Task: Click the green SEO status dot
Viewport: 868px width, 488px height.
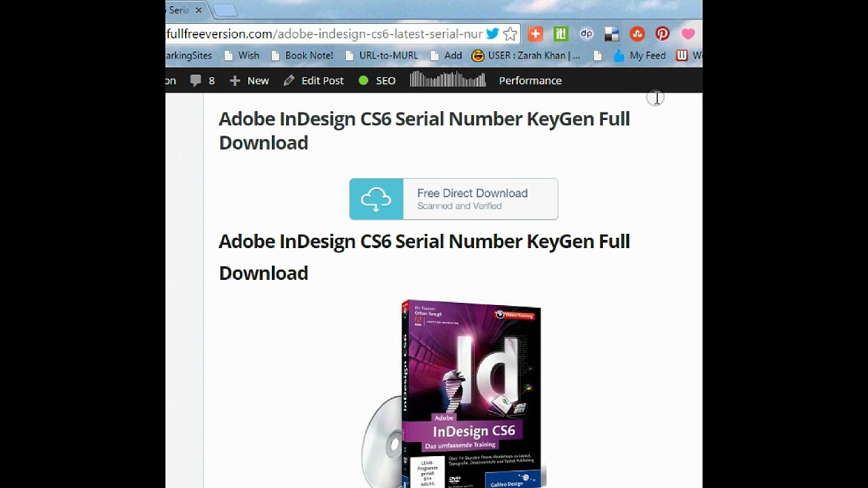Action: click(x=363, y=81)
